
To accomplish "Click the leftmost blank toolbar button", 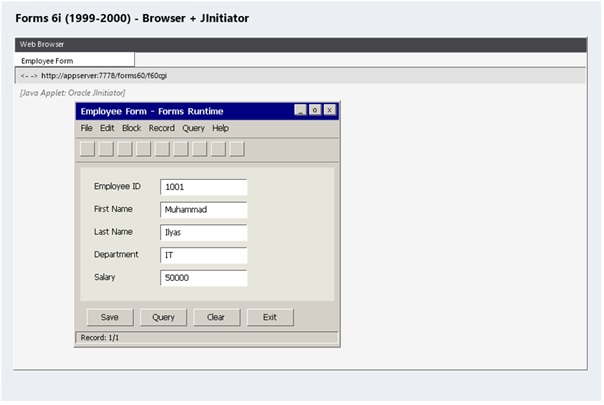I will coord(87,149).
